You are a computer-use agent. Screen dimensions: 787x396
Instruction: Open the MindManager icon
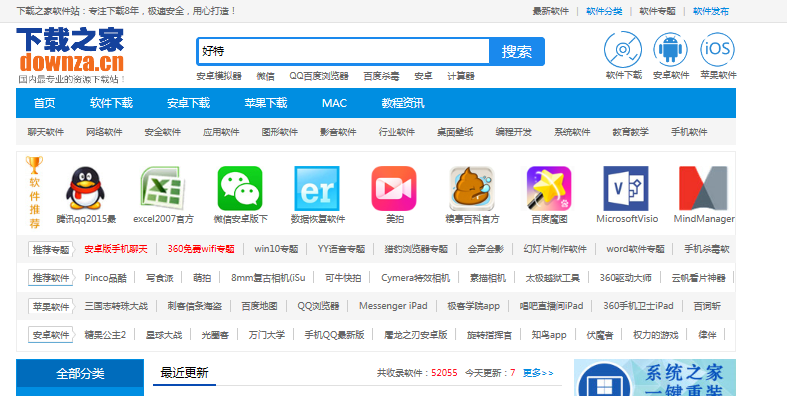click(703, 188)
